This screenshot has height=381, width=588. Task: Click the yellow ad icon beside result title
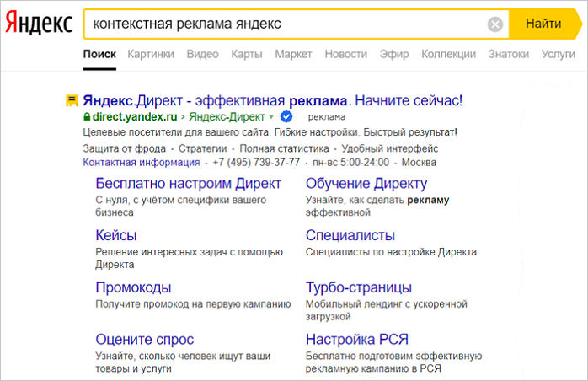point(72,101)
